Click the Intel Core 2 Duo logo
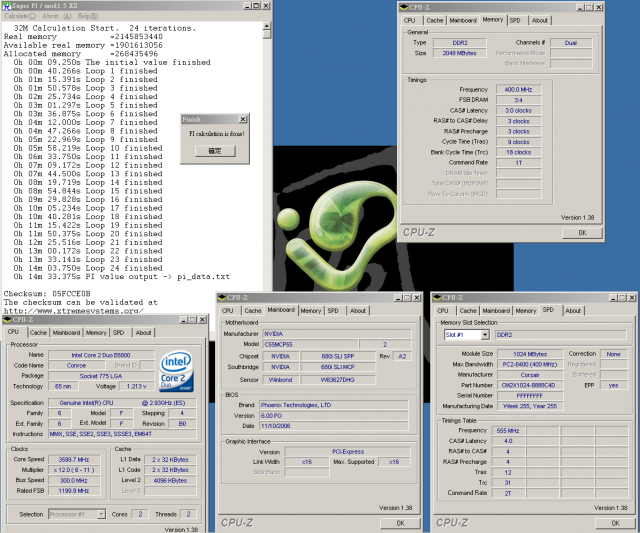This screenshot has height=533, width=640. pyautogui.click(x=176, y=371)
